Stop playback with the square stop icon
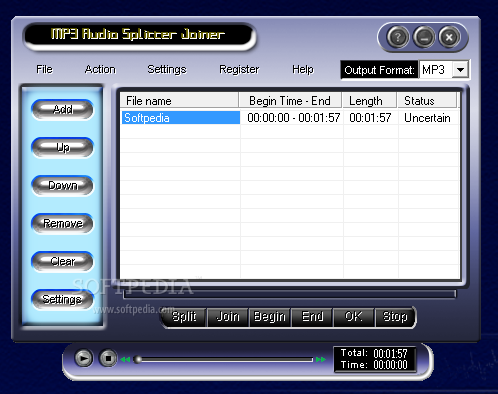 tap(108, 358)
